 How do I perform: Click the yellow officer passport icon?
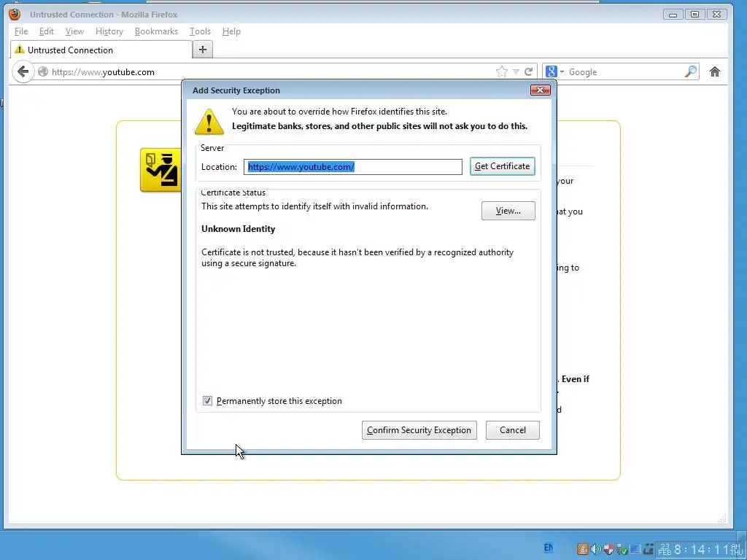pos(160,170)
